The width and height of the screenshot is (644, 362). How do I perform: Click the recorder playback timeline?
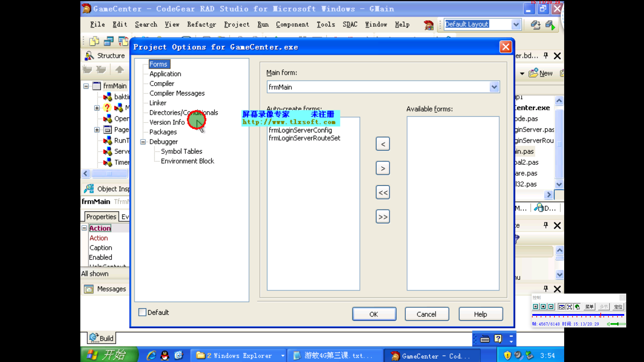pyautogui.click(x=578, y=315)
